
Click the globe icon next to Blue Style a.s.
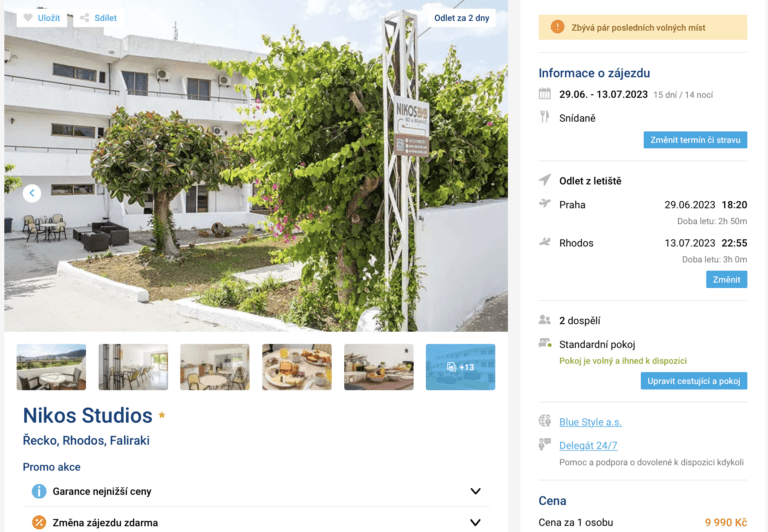coord(545,421)
